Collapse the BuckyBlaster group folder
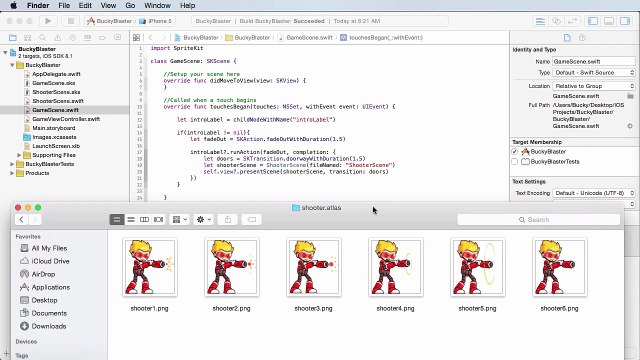 [x=12, y=65]
